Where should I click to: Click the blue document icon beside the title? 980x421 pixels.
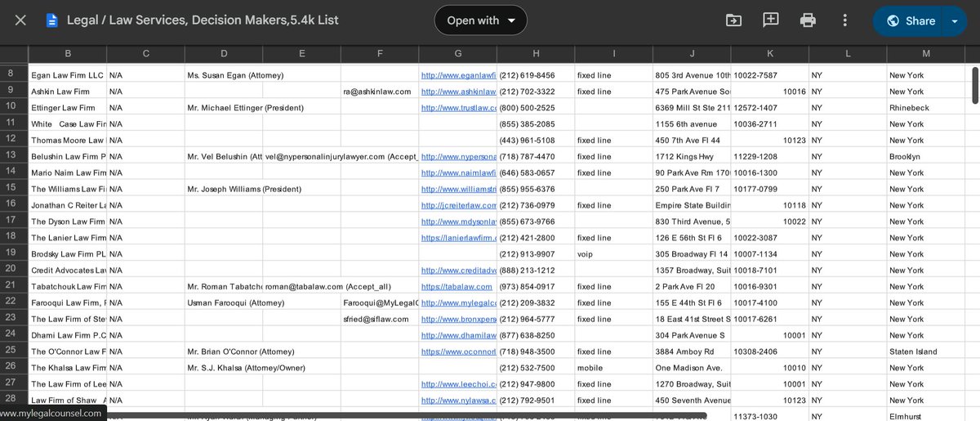pyautogui.click(x=52, y=20)
